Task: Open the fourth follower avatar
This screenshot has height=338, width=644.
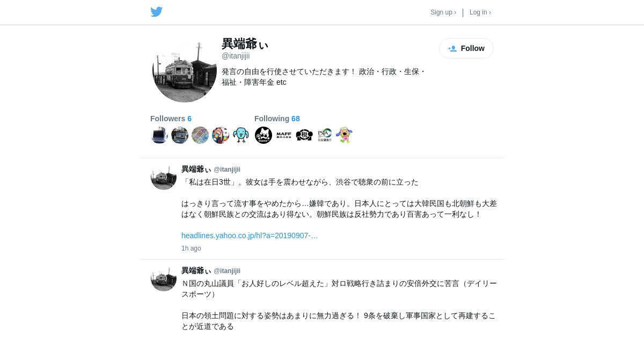Action: [221, 135]
